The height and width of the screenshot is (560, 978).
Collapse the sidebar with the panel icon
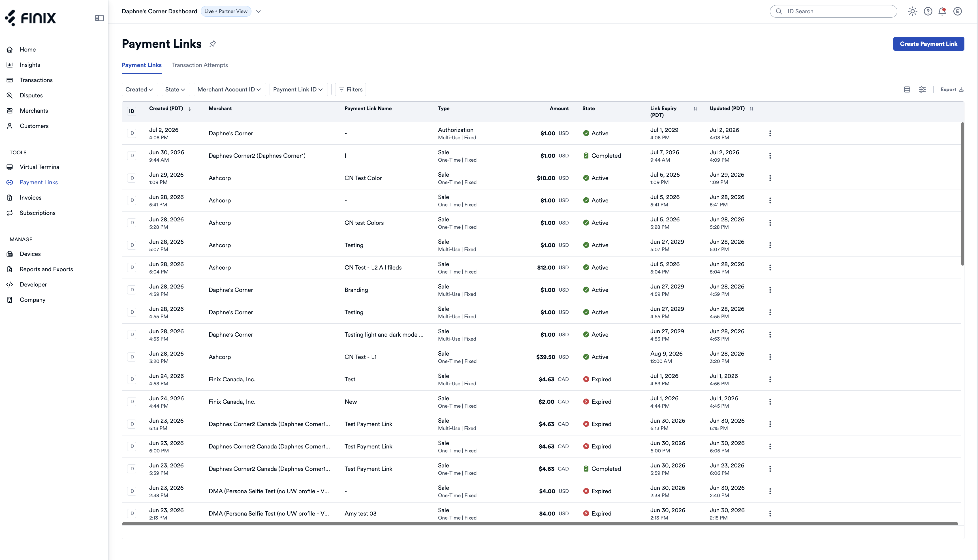coord(99,18)
